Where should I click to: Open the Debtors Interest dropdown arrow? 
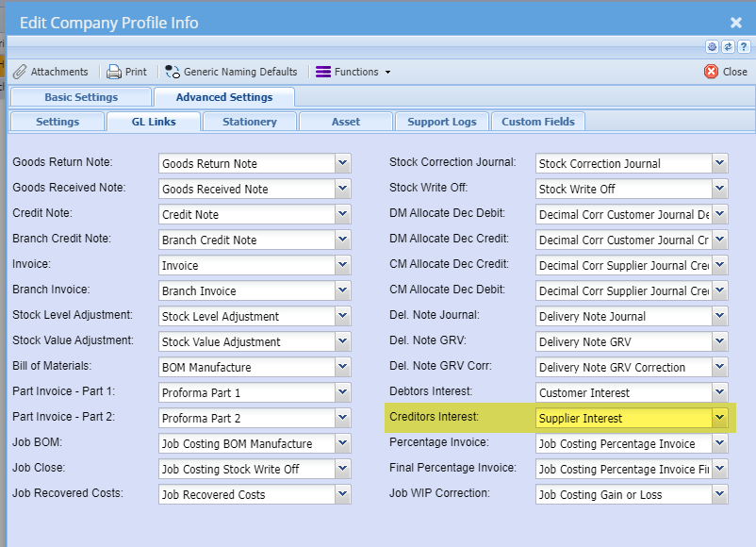(x=720, y=392)
